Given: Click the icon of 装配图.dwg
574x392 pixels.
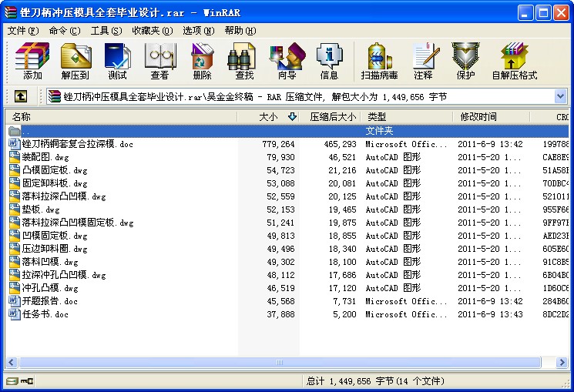Looking at the screenshot, I should [x=15, y=156].
